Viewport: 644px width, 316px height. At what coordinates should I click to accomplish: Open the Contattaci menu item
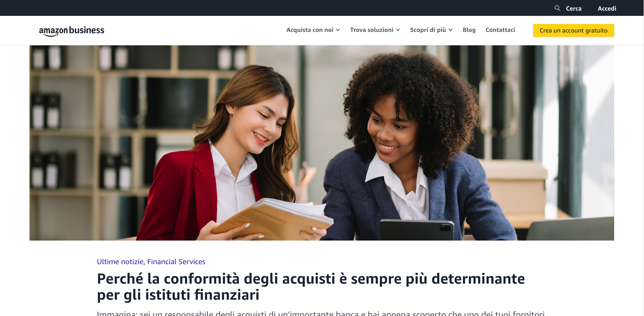click(x=500, y=30)
